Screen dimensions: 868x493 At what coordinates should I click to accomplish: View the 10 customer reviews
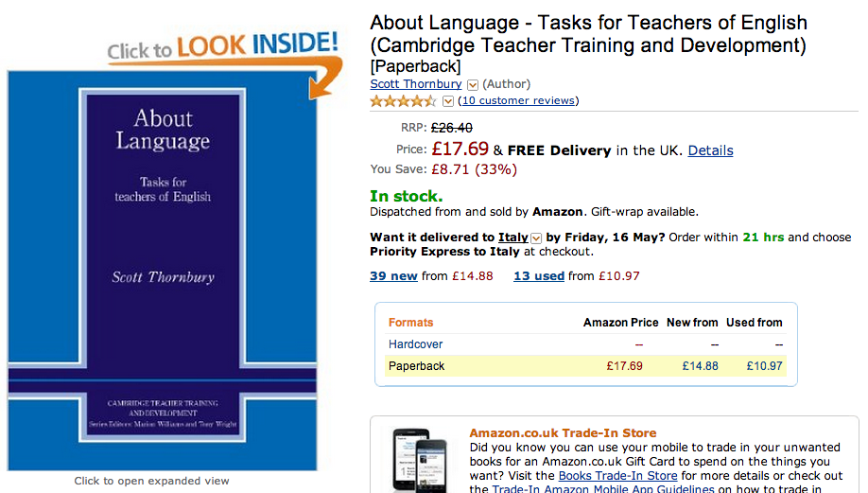(x=518, y=100)
